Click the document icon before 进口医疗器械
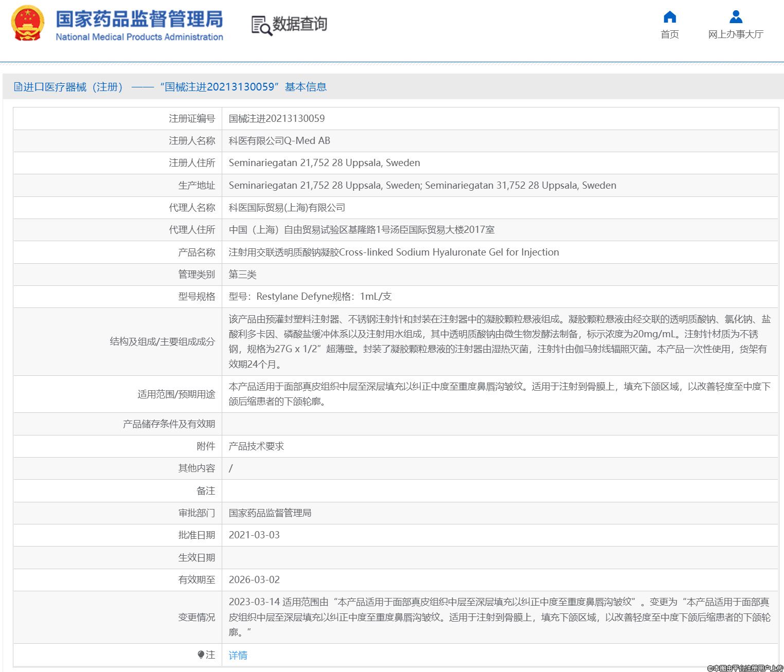Viewport: 784px width, 672px height. coord(18,87)
